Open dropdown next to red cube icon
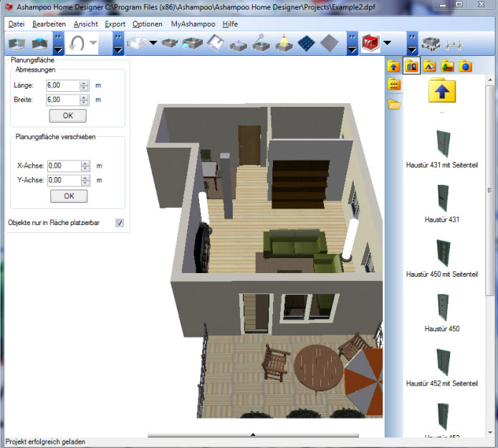Image resolution: width=498 pixels, height=448 pixels. (x=387, y=42)
